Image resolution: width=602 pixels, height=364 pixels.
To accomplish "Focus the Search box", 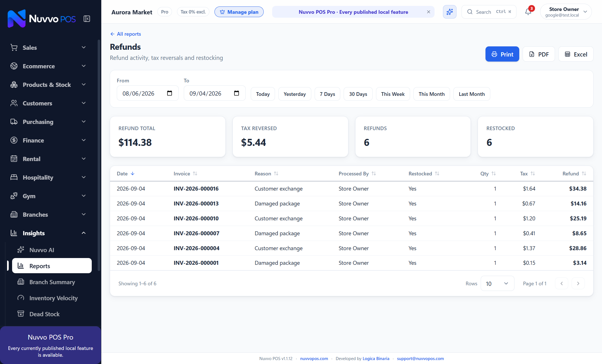I will (489, 12).
